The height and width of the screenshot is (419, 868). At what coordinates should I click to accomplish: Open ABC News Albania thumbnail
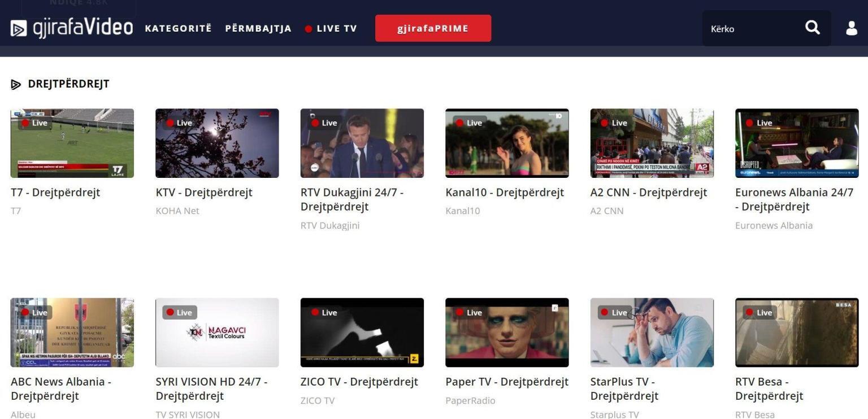point(72,333)
